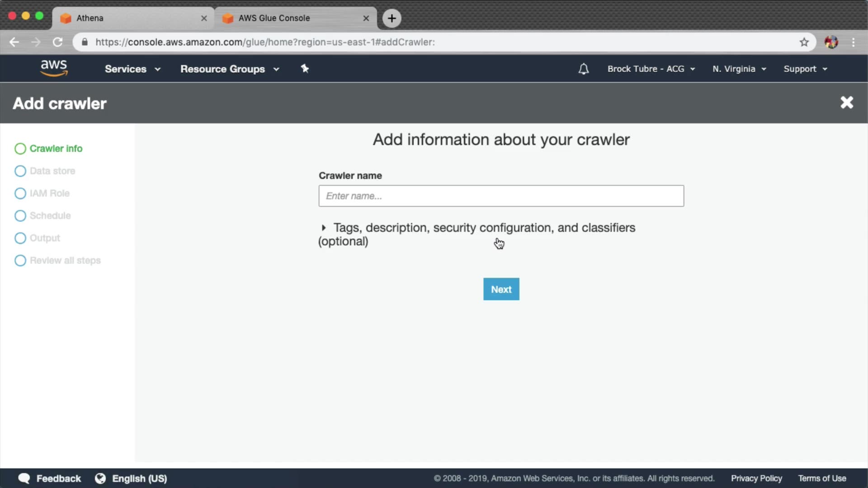The image size is (868, 488).
Task: Select the Data store step circle
Action: click(20, 171)
